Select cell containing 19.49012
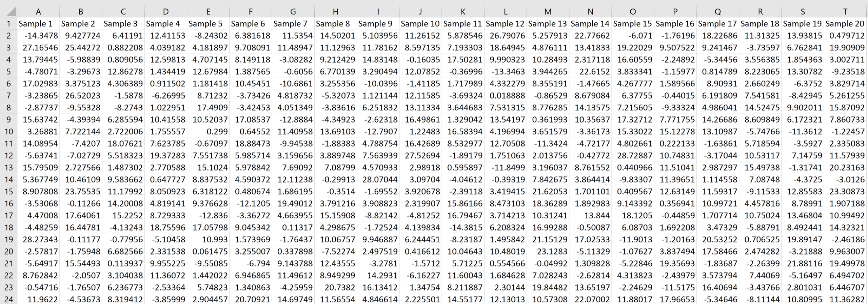This screenshot has width=868, height=304. click(x=293, y=204)
